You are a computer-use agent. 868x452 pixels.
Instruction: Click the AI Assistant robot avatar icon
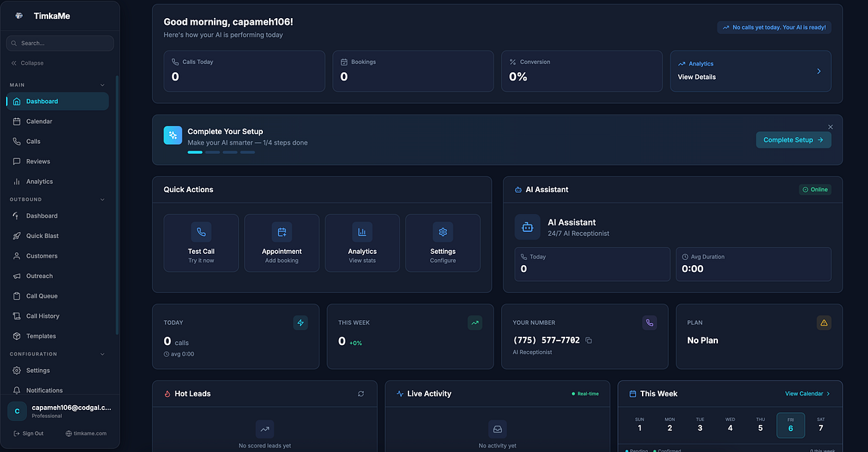point(527,228)
